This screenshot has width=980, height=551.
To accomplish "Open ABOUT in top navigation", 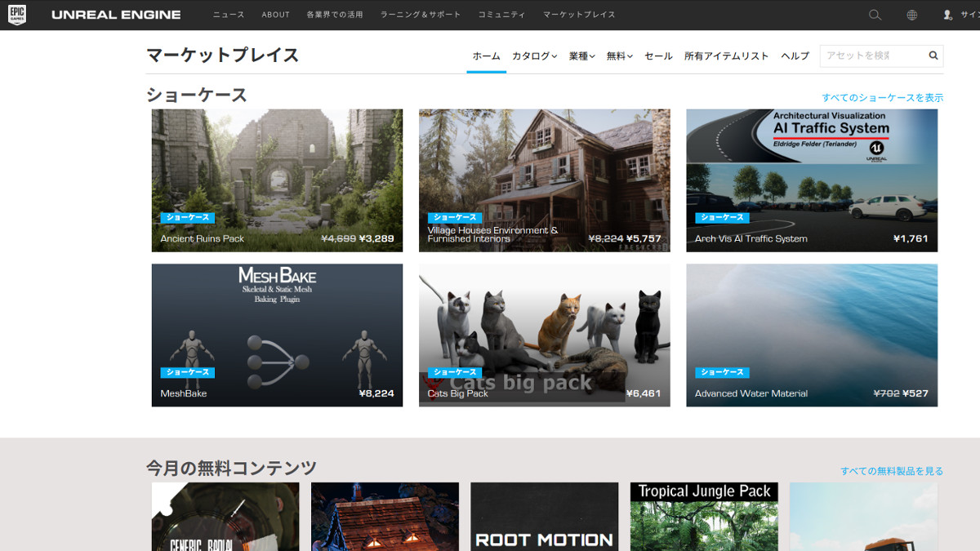I will (276, 15).
